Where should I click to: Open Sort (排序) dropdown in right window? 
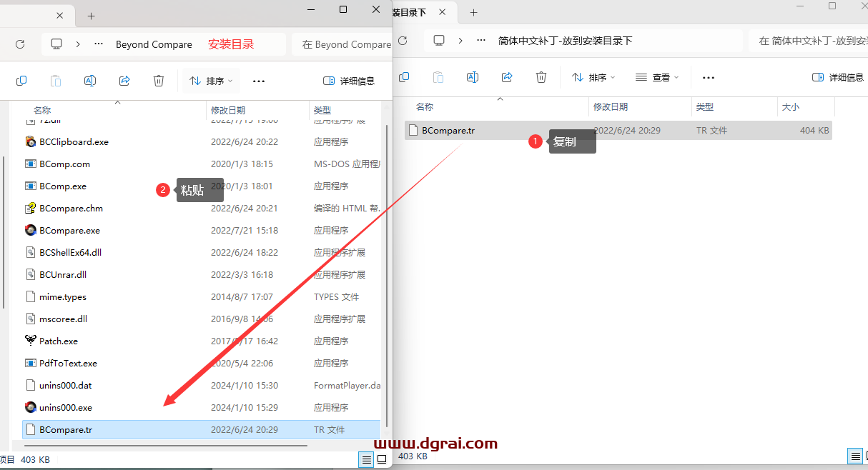593,77
